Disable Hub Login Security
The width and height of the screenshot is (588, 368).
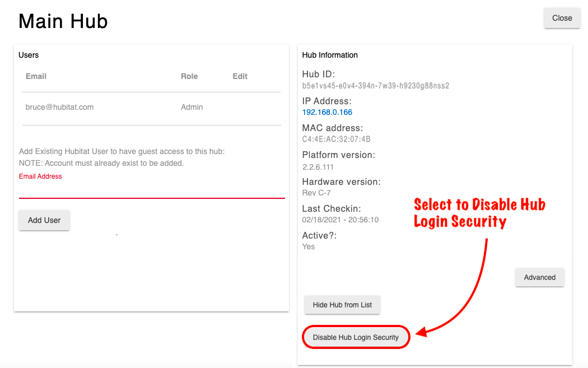click(x=356, y=337)
